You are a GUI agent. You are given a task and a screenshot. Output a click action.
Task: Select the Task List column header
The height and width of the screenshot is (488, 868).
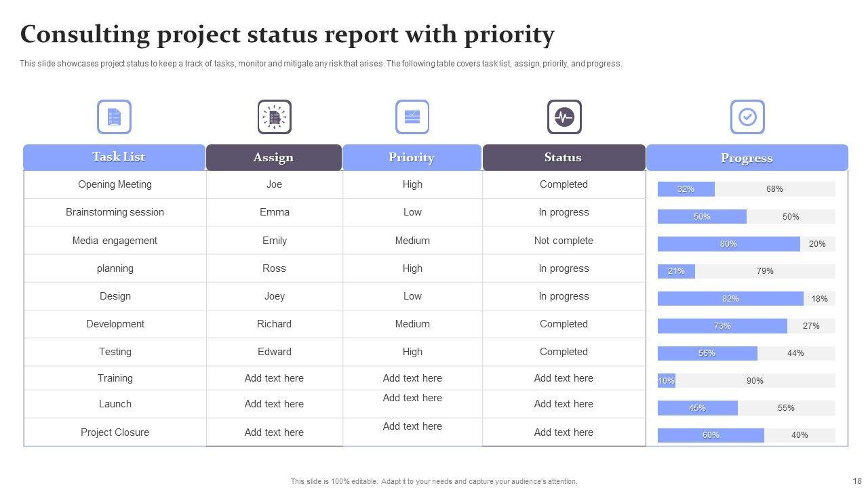(115, 157)
